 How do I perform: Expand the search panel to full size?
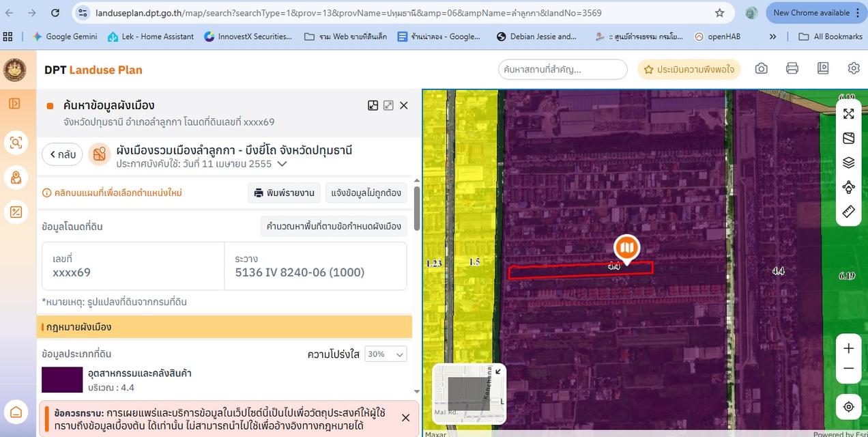(388, 105)
